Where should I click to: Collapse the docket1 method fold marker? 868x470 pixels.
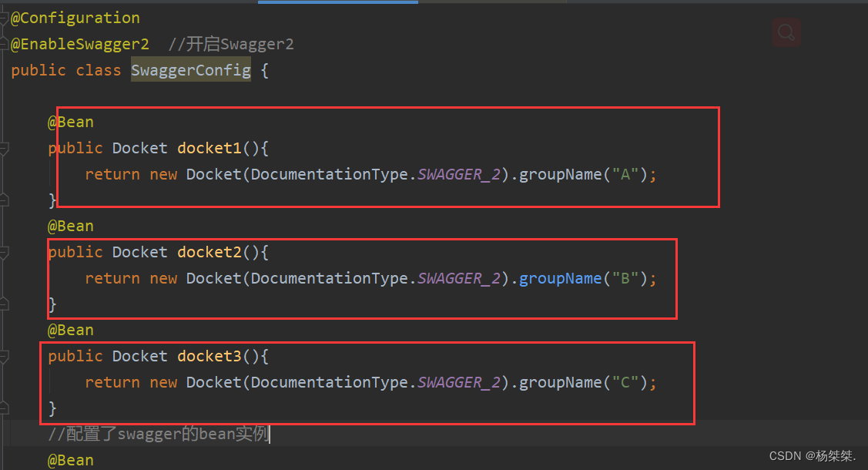(4, 149)
